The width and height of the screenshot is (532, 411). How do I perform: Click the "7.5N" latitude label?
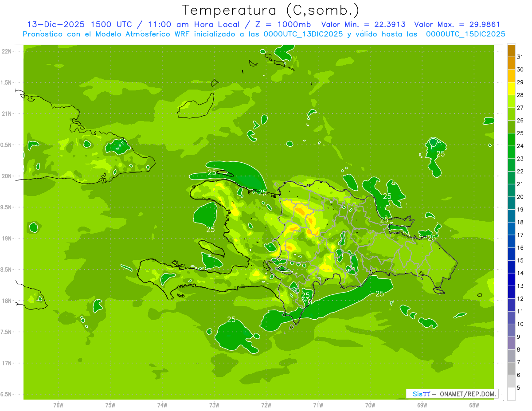click(6, 332)
